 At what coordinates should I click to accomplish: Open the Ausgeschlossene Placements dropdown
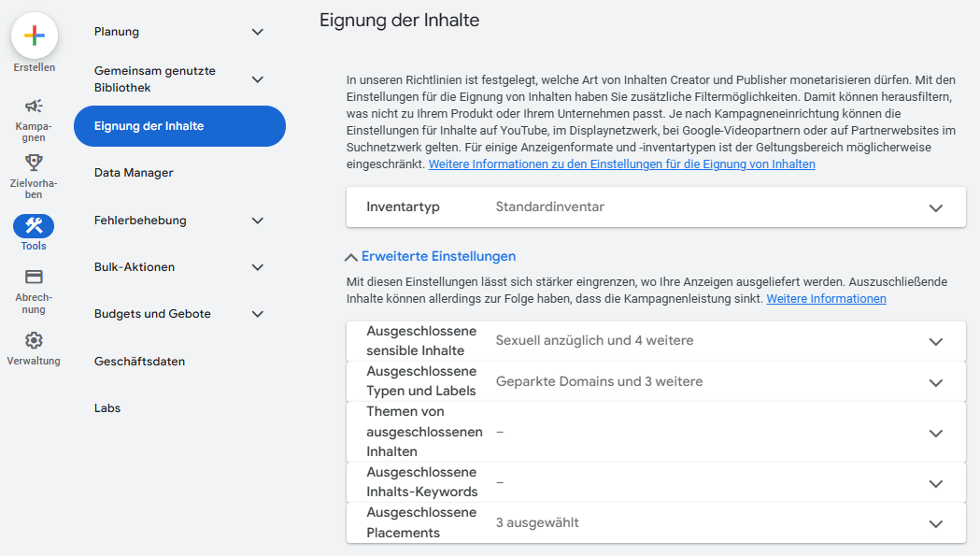(935, 524)
